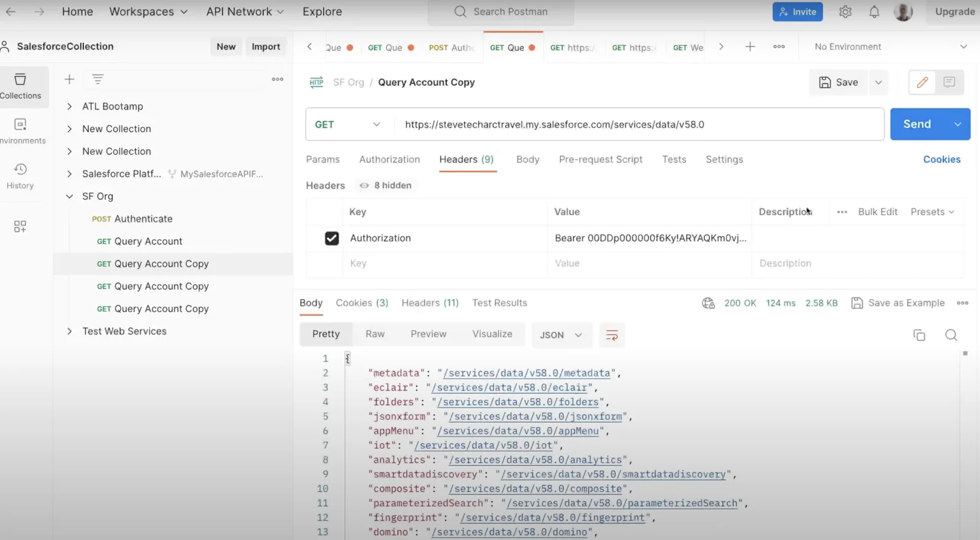
Task: Collapse the SF Org collection
Action: click(69, 196)
